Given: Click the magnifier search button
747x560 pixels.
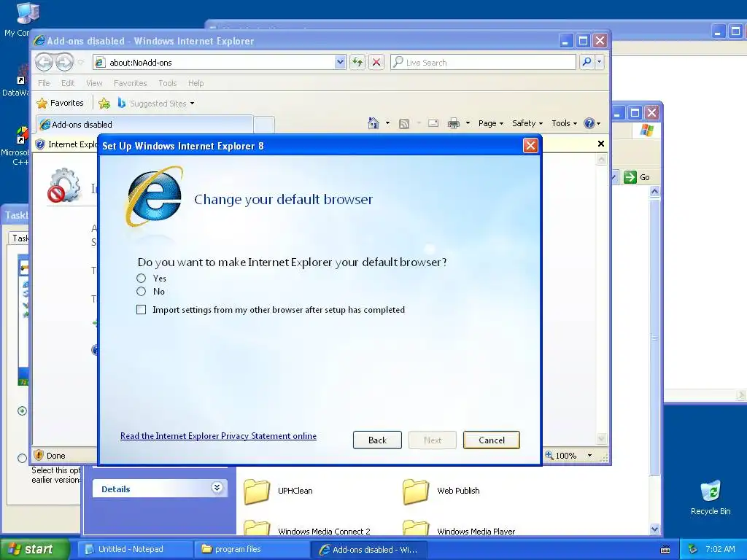Looking at the screenshot, I should pos(587,63).
